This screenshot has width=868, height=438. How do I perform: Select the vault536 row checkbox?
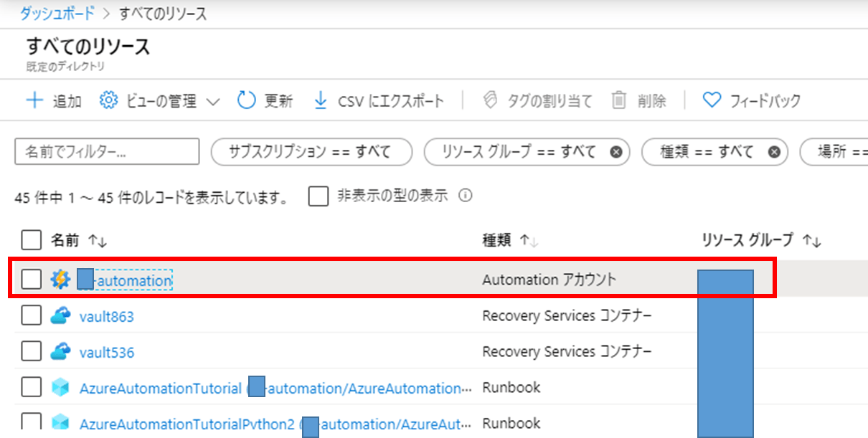(31, 351)
